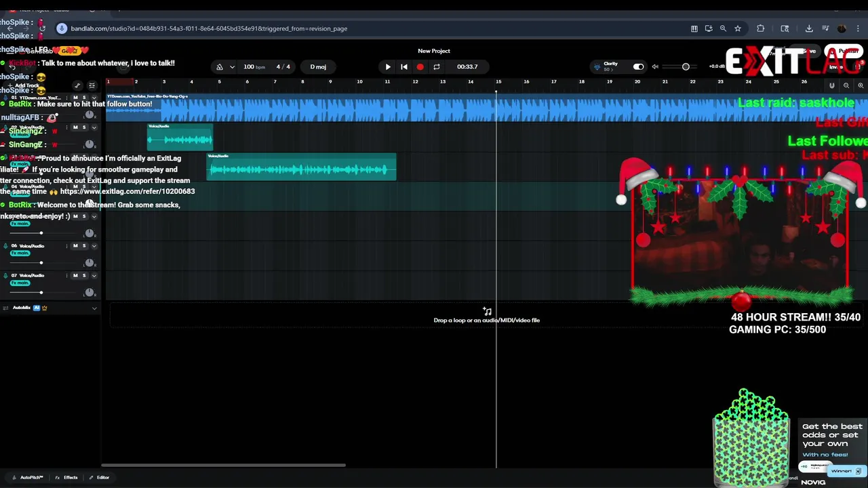
Task: Open the browser zoom magnifier icon
Action: (723, 28)
